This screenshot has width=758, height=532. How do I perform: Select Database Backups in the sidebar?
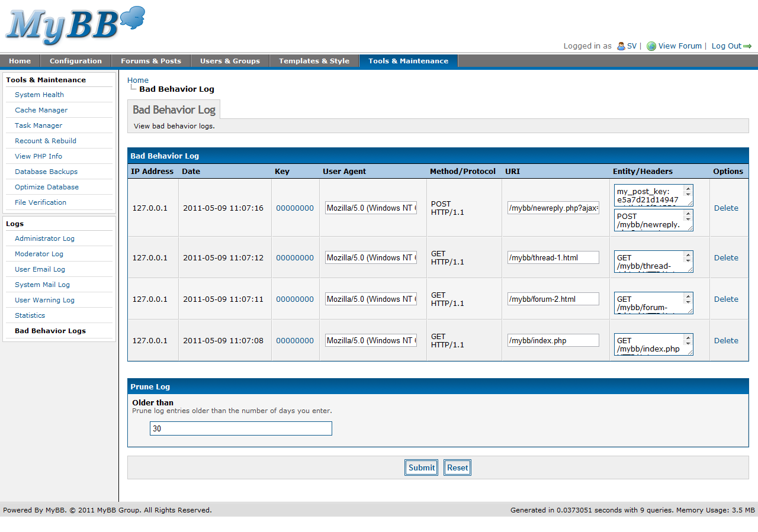coord(46,172)
